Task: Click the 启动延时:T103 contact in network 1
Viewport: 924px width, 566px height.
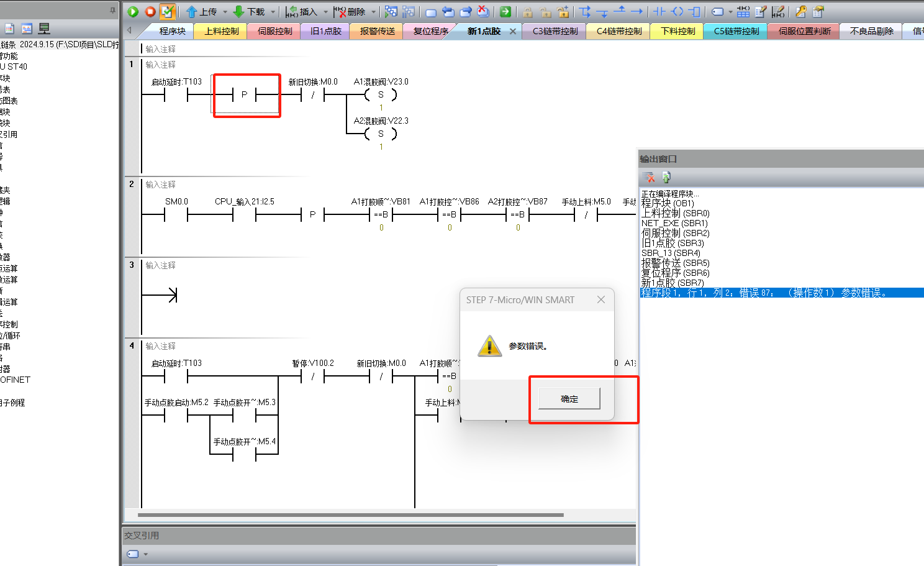Action: pos(176,94)
